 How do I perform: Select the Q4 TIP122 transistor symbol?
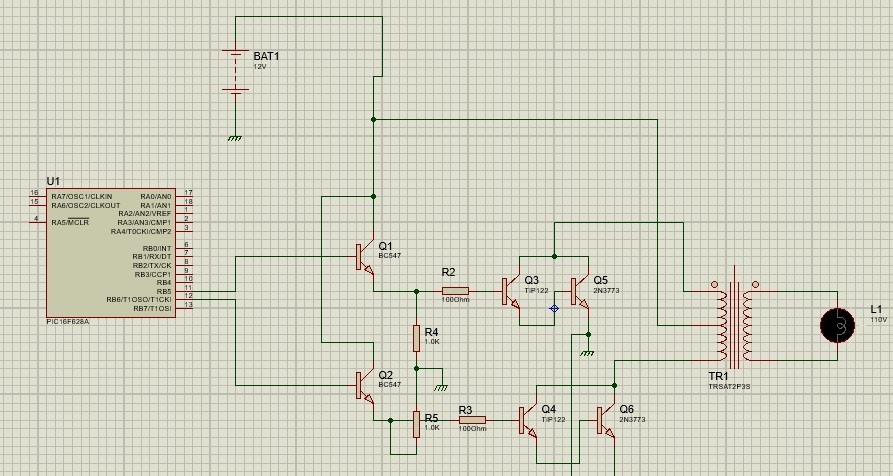click(528, 421)
